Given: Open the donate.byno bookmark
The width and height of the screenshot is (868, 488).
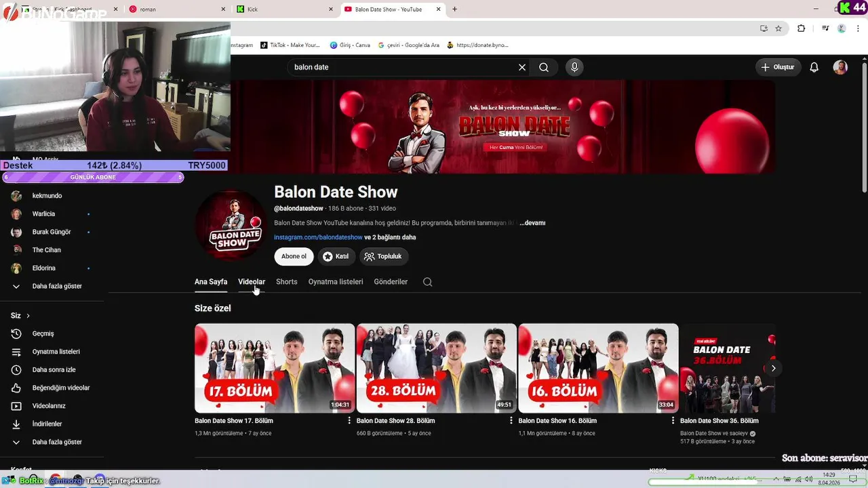Looking at the screenshot, I should 478,45.
